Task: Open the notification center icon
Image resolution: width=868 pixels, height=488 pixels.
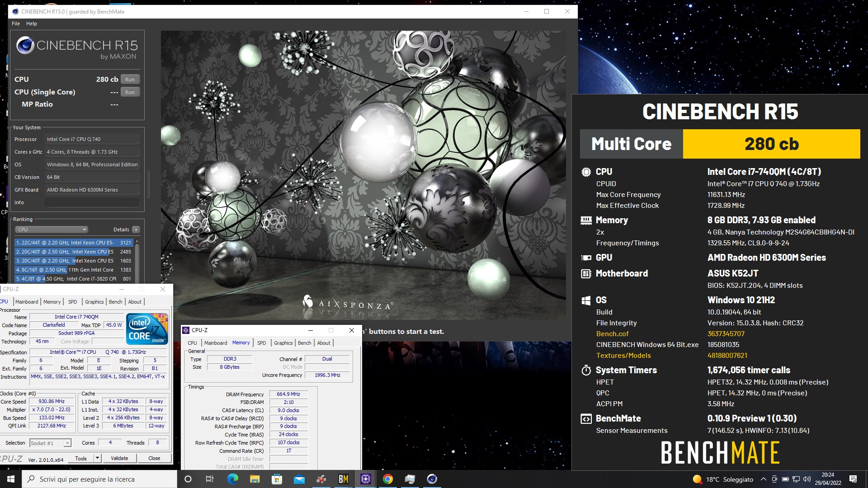Action: [853, 479]
